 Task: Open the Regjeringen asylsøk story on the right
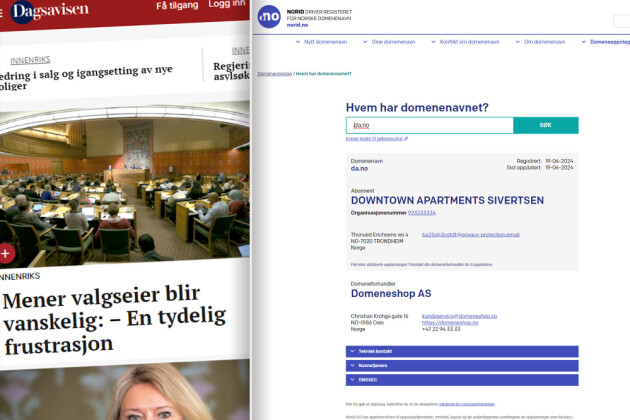coord(231,71)
